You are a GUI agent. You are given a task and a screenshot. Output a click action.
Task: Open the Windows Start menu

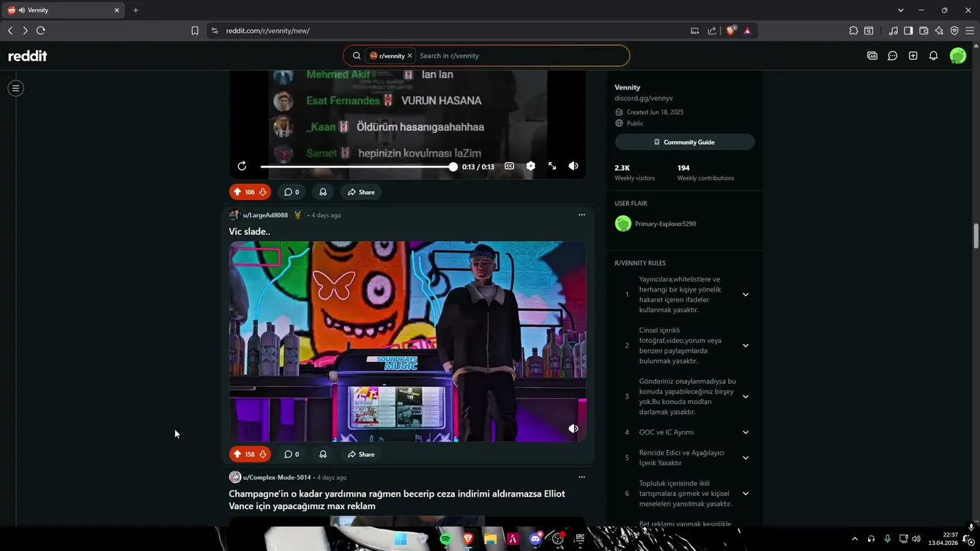click(400, 540)
